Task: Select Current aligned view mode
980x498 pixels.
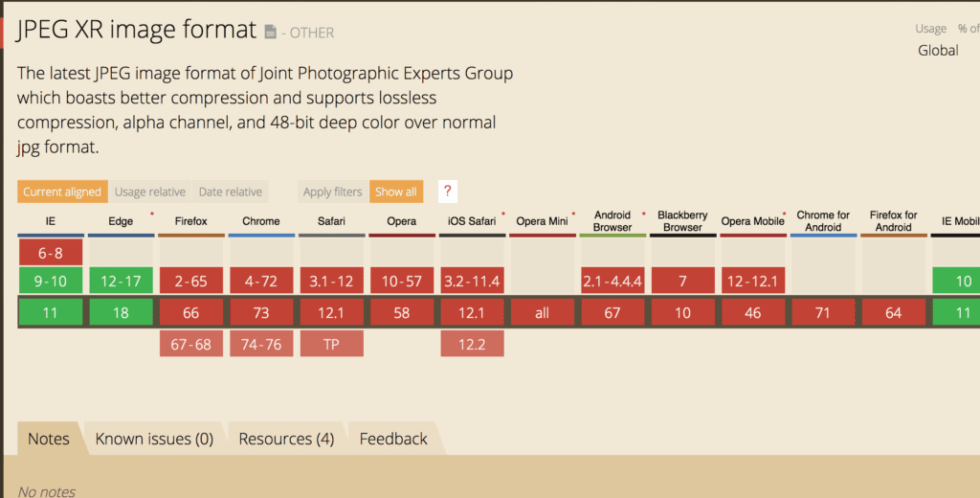Action: tap(62, 192)
